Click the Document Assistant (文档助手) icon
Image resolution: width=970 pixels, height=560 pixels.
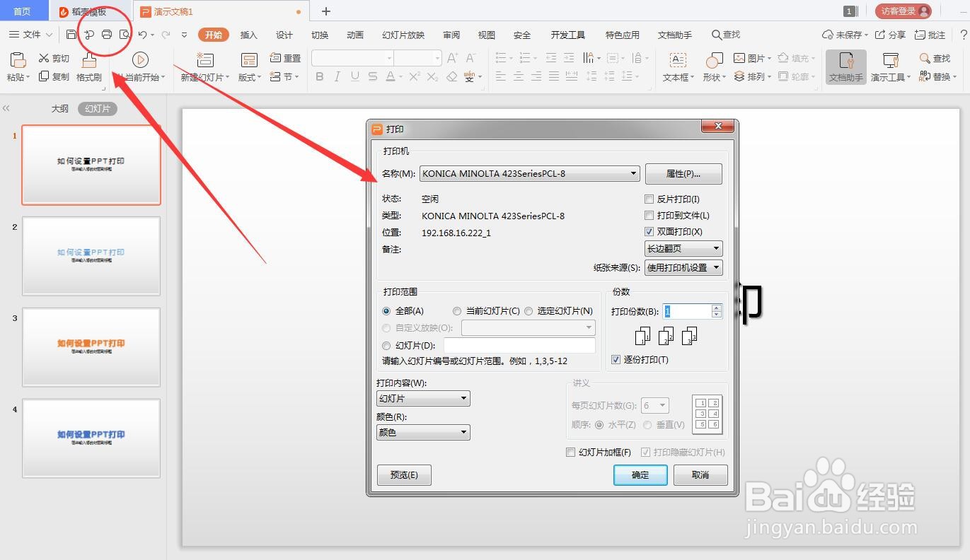846,67
